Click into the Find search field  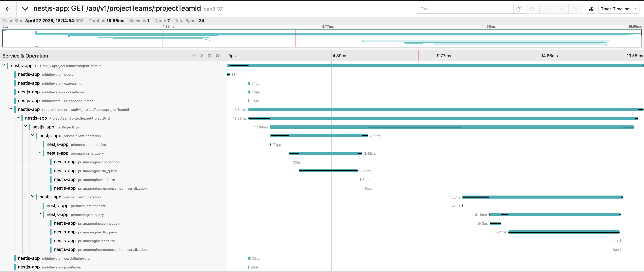click(465, 9)
